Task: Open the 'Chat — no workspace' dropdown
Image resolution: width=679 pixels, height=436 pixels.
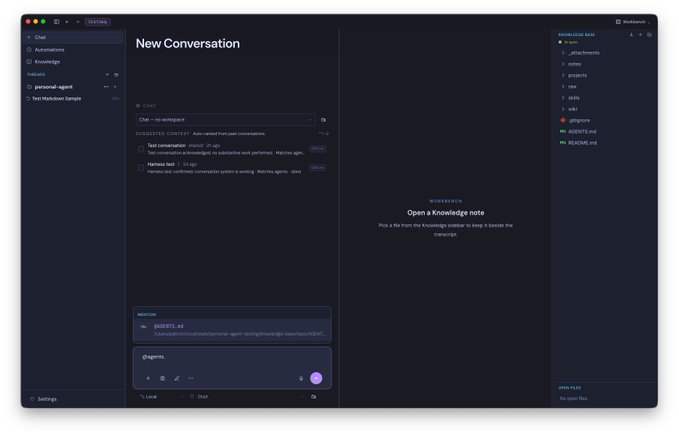Action: tap(225, 119)
